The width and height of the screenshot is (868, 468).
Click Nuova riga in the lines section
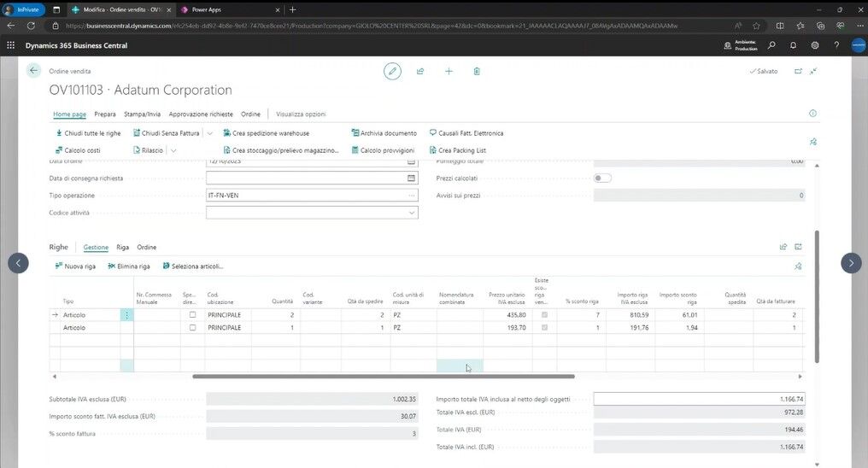click(x=75, y=266)
